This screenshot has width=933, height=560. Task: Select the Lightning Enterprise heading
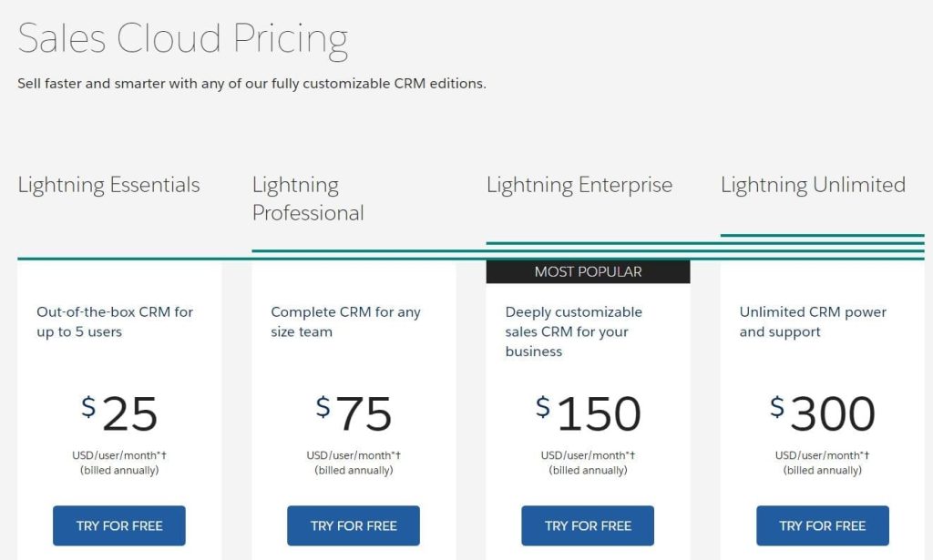[579, 185]
